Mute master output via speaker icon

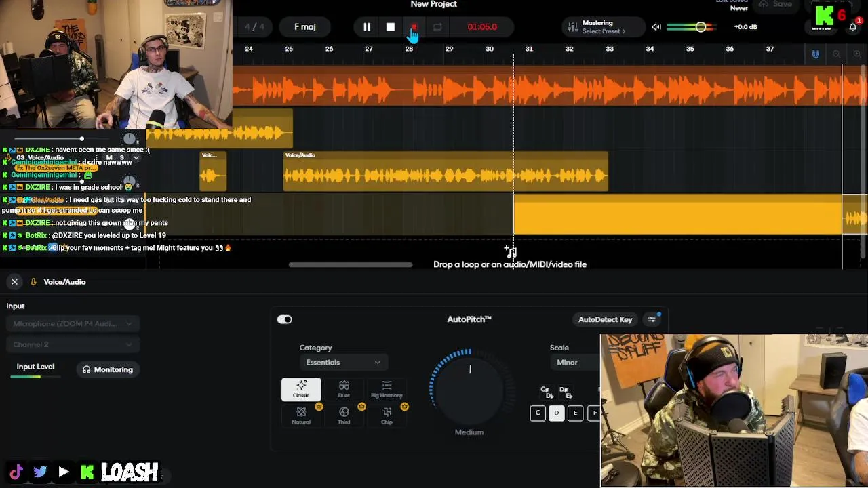pyautogui.click(x=656, y=27)
